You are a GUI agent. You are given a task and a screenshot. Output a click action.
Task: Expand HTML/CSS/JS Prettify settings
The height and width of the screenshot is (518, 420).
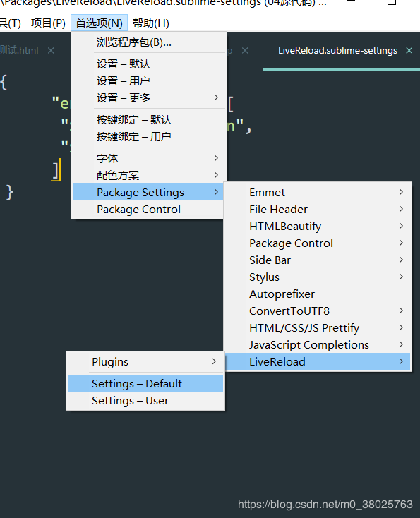coord(318,327)
